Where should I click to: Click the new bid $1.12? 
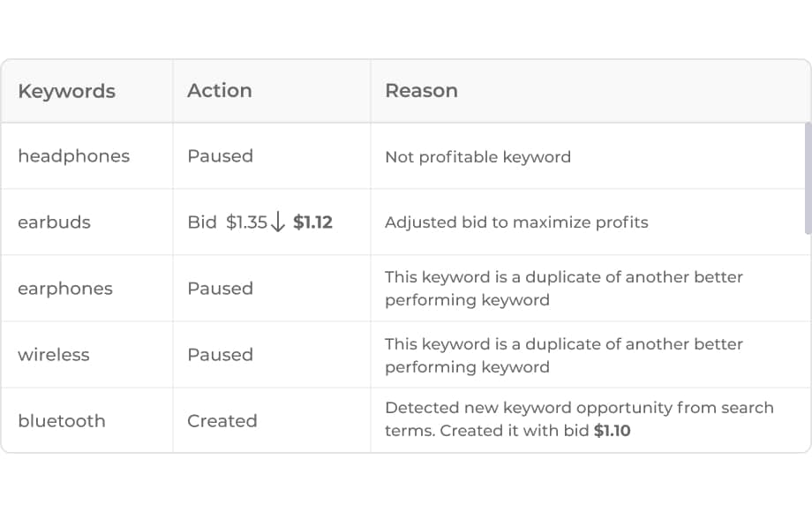[312, 222]
